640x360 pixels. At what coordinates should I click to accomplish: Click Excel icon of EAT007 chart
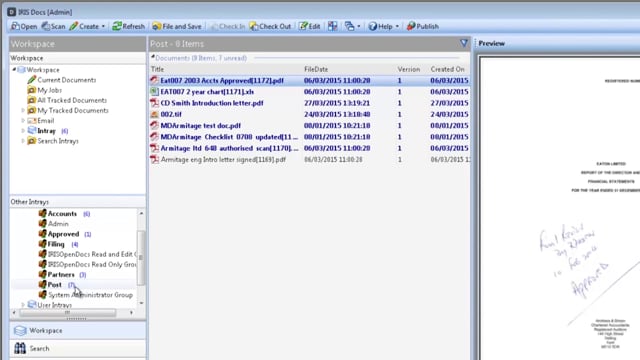pos(154,92)
